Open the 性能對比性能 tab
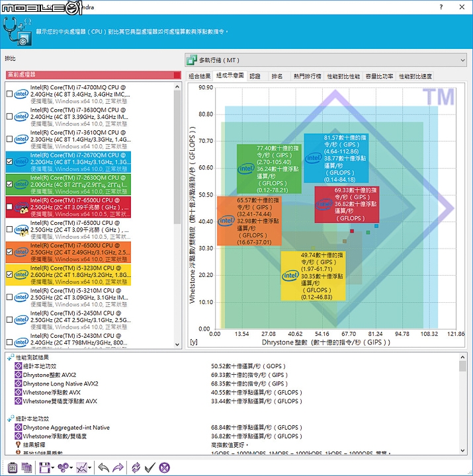473x476 pixels. 343,76
